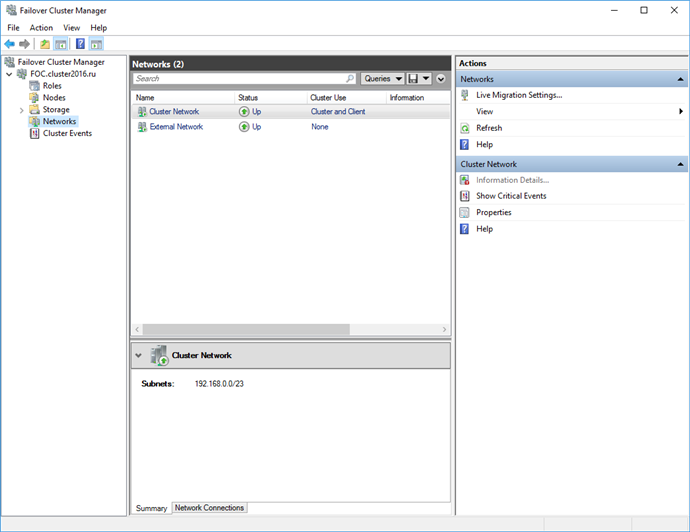Collapse the Cluster Network details pane chevron
This screenshot has width=690, height=532.
[139, 355]
